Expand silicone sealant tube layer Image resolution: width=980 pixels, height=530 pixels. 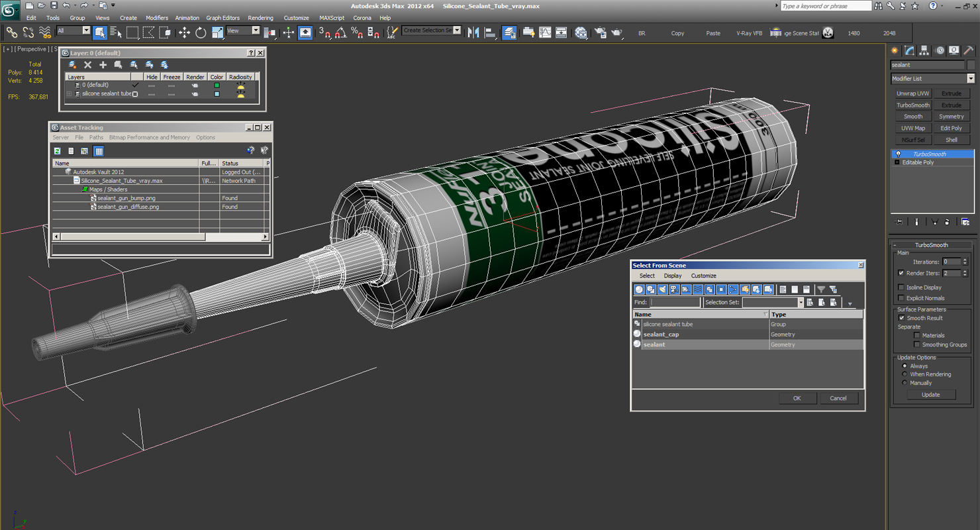coord(69,94)
